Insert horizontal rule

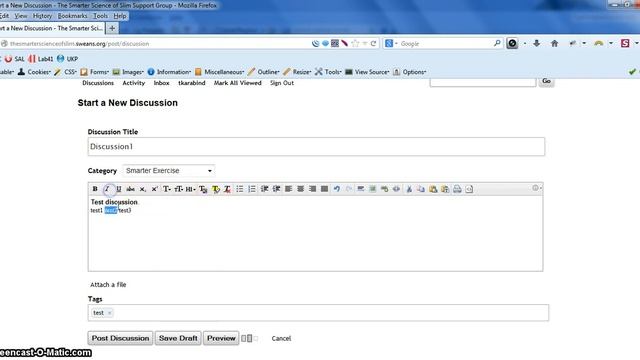pyautogui.click(x=360, y=189)
